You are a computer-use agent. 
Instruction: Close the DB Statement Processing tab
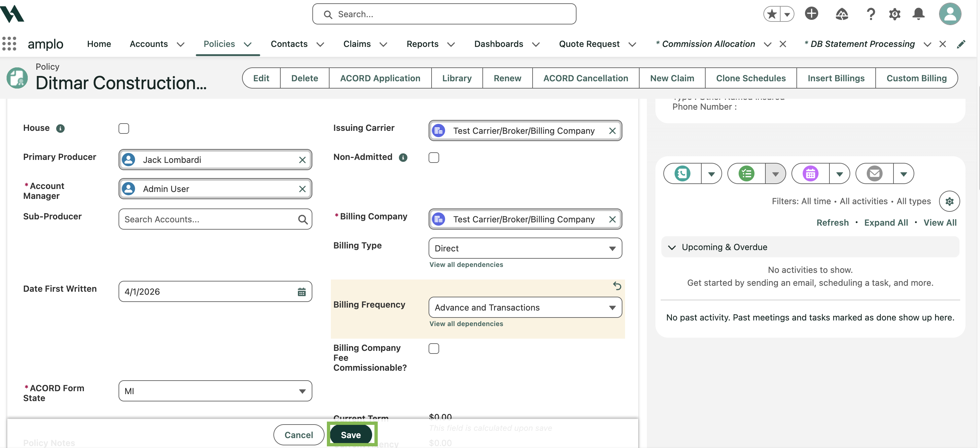942,44
